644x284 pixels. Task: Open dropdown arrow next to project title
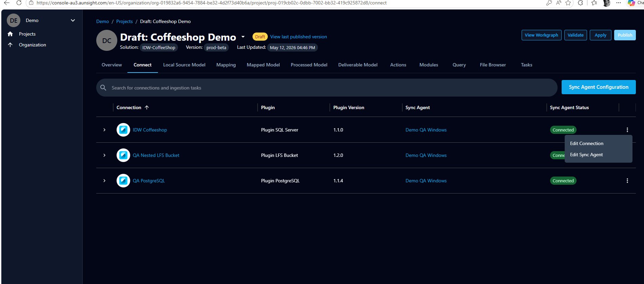[x=243, y=37]
